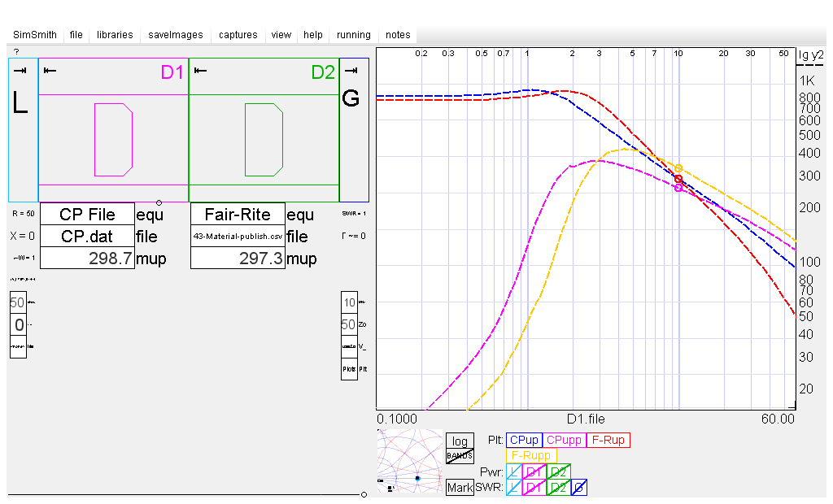The image size is (833, 504).
Task: Click the running status menu item
Action: [x=353, y=34]
